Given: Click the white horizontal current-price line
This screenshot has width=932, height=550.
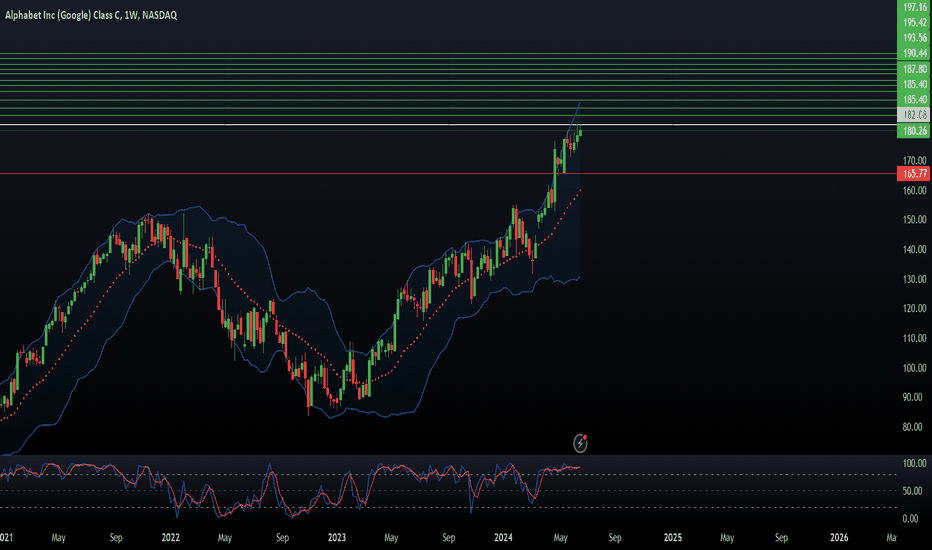Looking at the screenshot, I should (x=448, y=124).
